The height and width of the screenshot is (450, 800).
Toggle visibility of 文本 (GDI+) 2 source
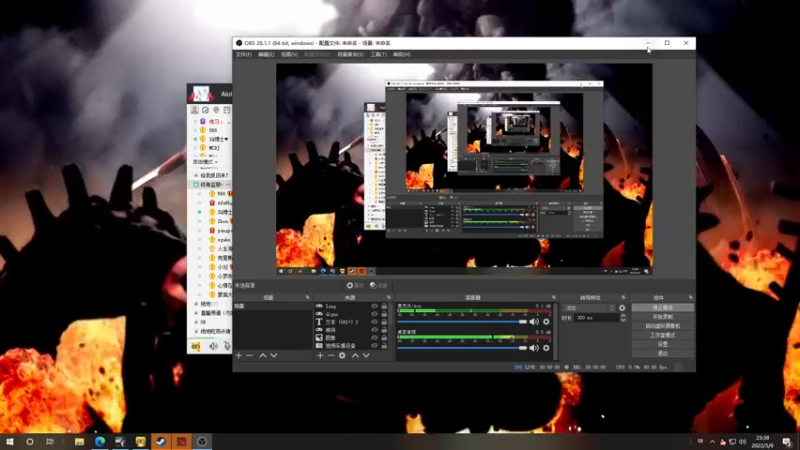click(374, 322)
